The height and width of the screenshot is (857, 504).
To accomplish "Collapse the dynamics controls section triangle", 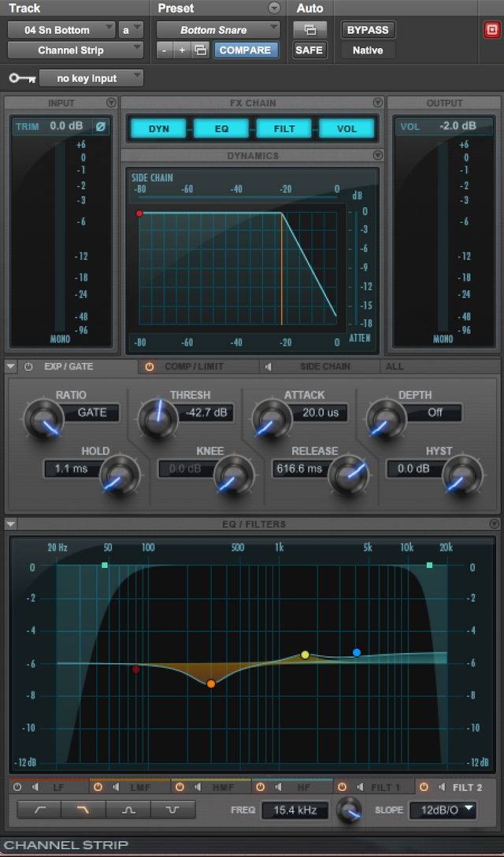I will [x=10, y=367].
